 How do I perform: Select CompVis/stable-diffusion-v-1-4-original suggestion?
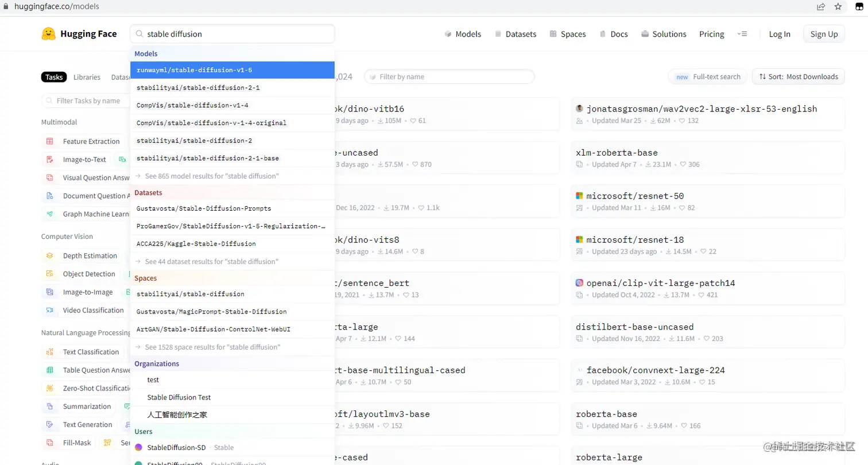(x=232, y=123)
